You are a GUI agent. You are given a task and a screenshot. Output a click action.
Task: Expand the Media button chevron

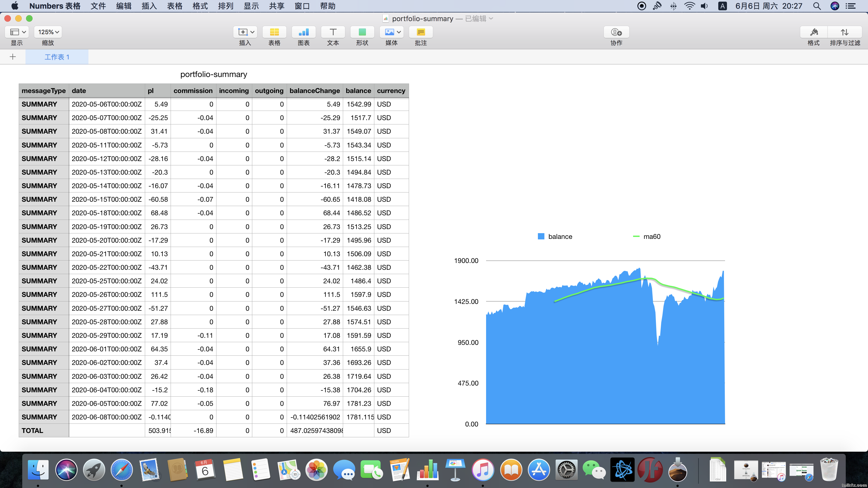pyautogui.click(x=399, y=32)
